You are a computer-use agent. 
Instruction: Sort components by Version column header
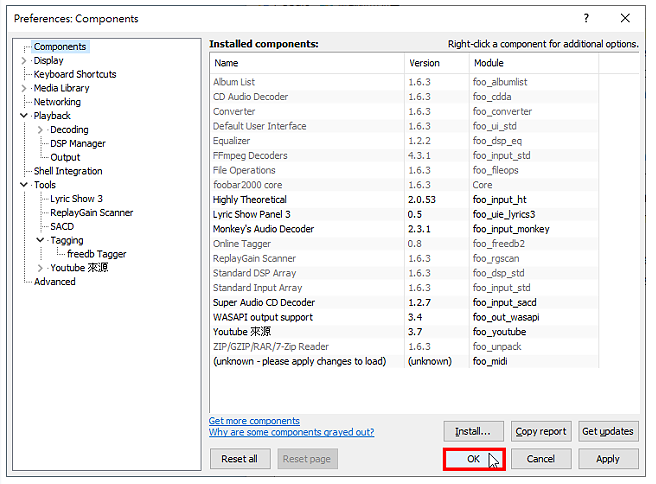click(x=437, y=63)
